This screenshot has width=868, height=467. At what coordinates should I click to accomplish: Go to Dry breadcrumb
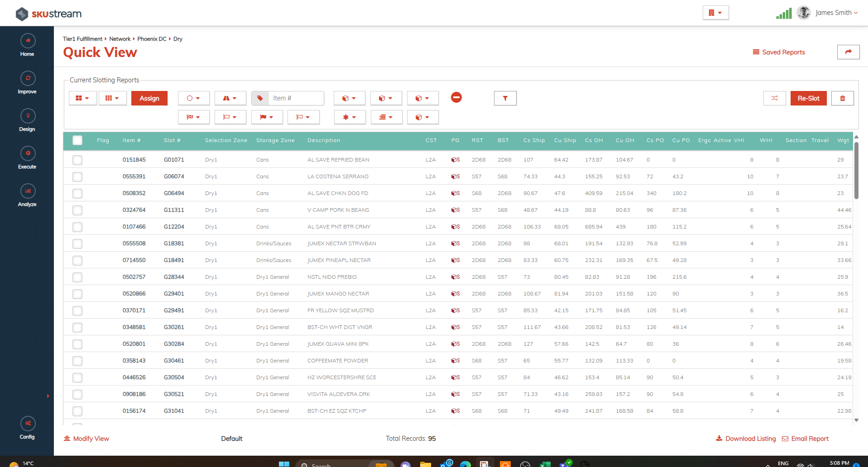point(177,39)
